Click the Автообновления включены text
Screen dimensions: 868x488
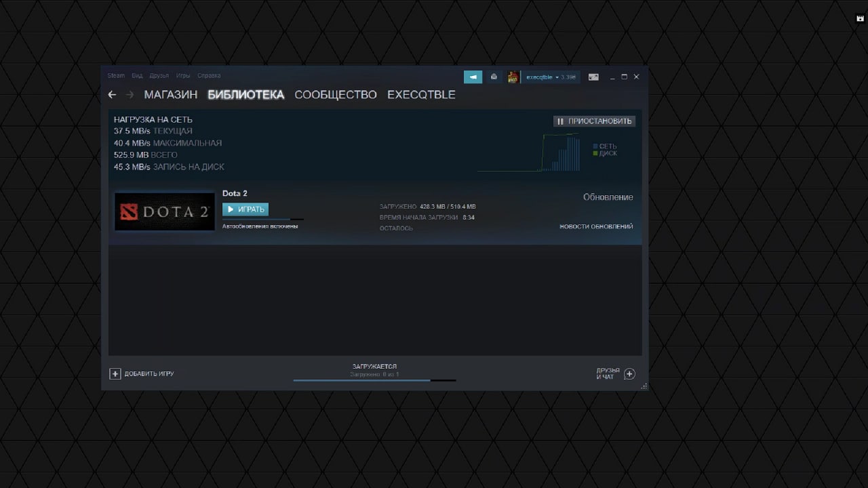point(260,226)
